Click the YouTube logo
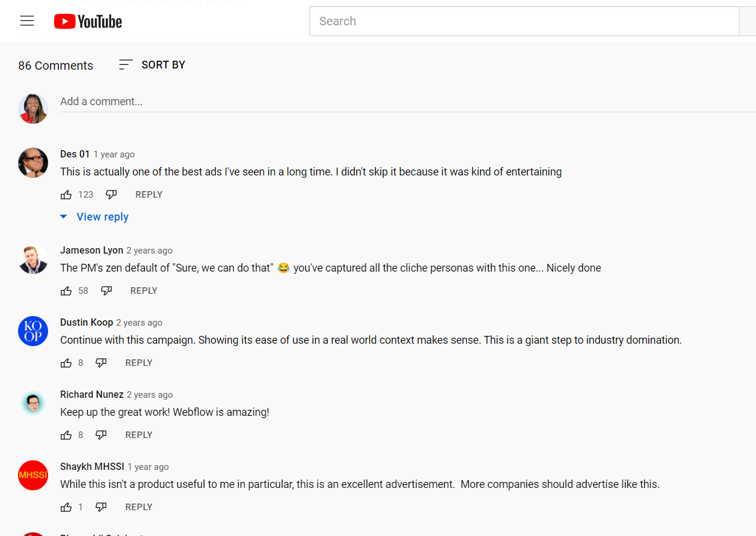This screenshot has width=756, height=536. 88,22
